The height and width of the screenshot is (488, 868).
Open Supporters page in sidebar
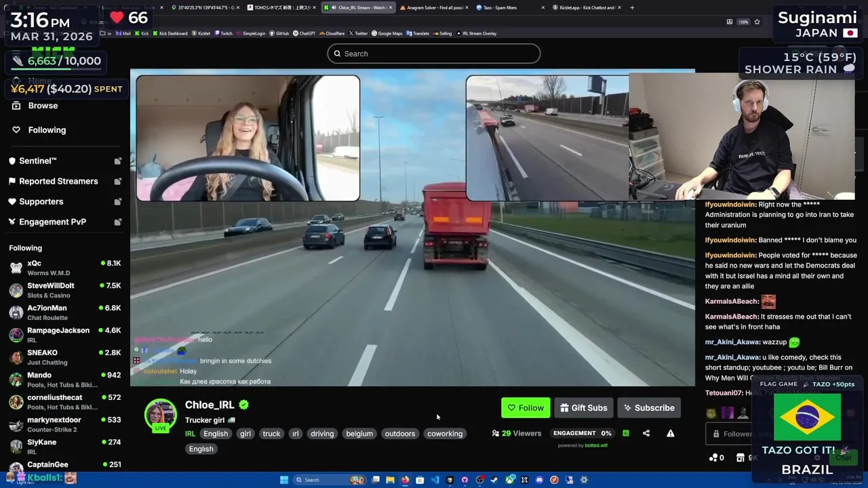pos(64,201)
